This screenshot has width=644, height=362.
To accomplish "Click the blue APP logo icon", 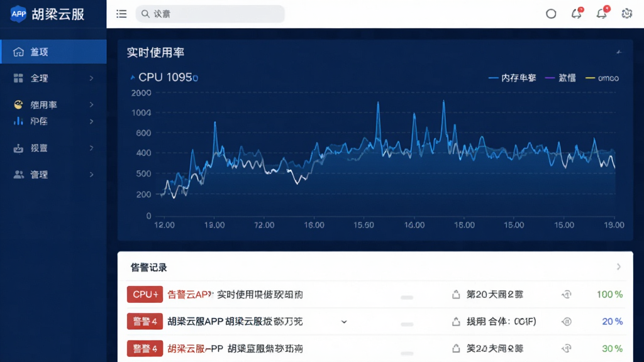I will click(18, 14).
